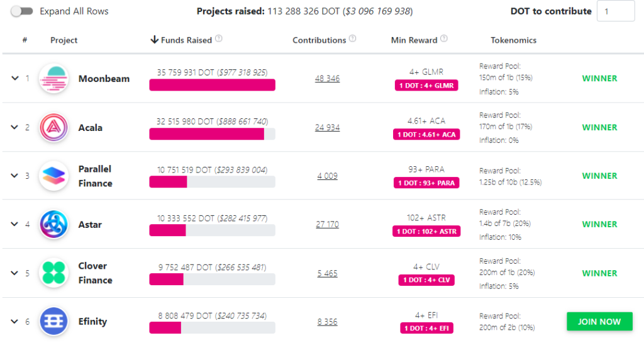This screenshot has height=345, width=644.
Task: Click the info icon beside Min Reward
Action: click(x=444, y=39)
